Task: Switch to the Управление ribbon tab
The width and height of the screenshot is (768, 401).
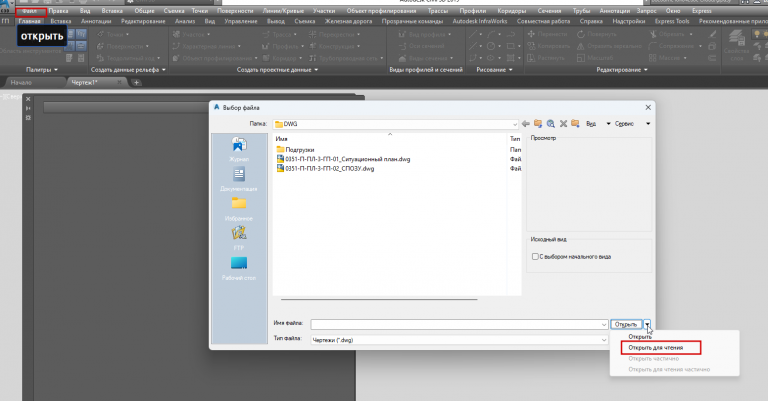Action: (x=240, y=21)
